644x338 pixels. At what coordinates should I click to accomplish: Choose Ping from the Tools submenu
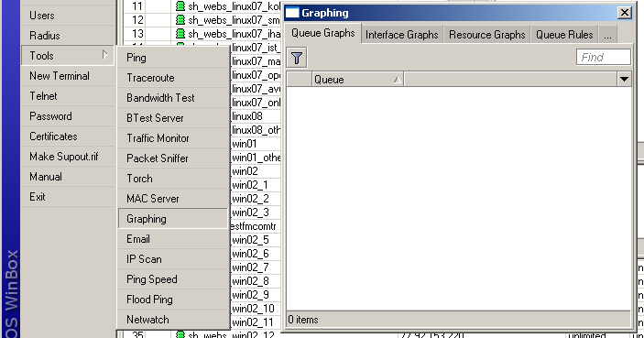point(173,58)
